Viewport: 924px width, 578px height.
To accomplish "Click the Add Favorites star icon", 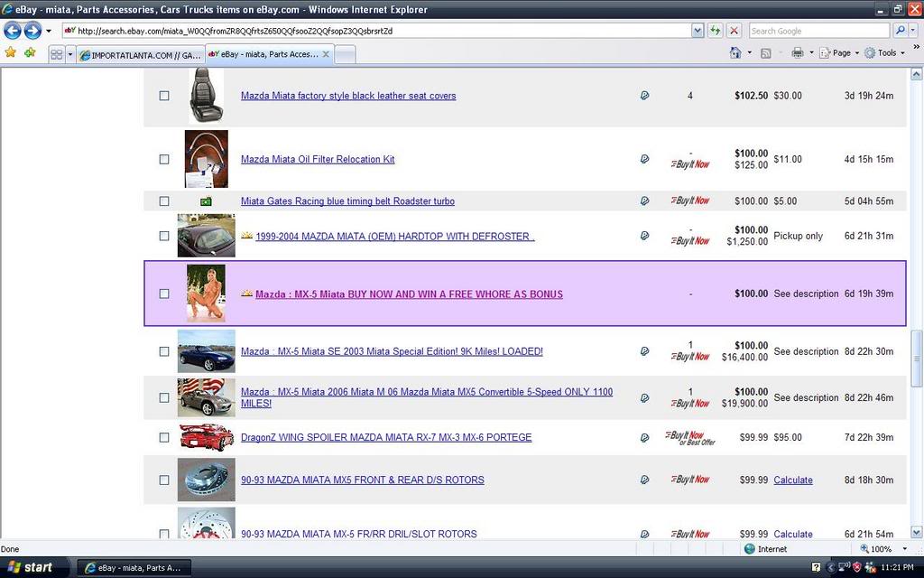I will [30, 53].
